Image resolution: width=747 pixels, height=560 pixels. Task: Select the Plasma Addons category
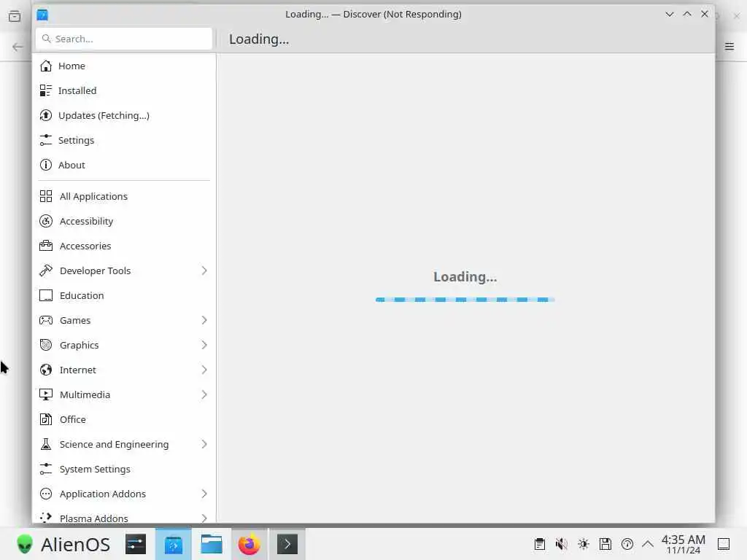click(x=124, y=518)
